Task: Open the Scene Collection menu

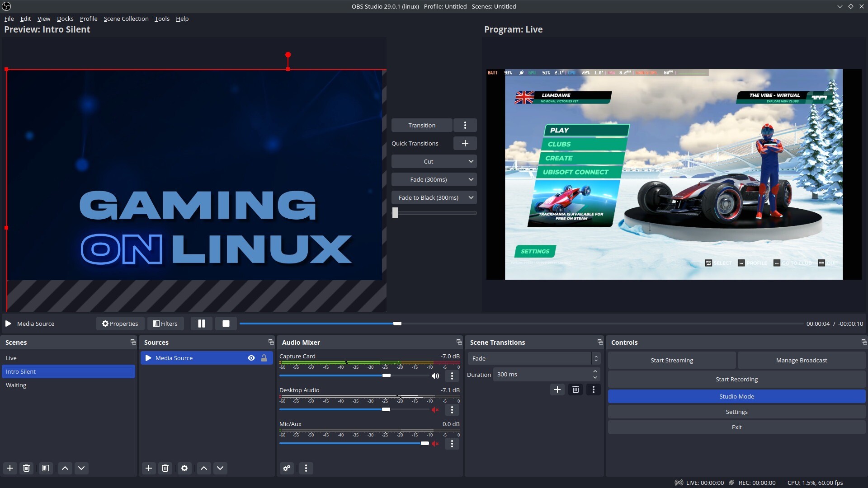Action: click(126, 19)
